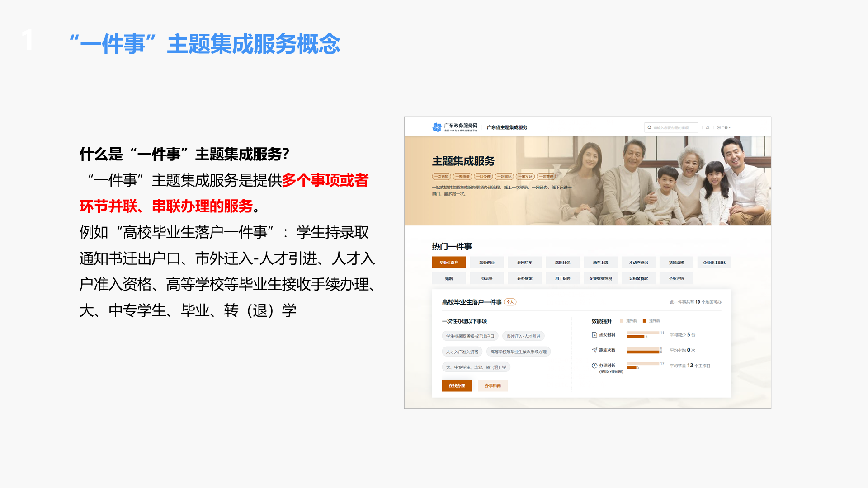Click the 广东政务服务网 pinwheel logo icon
Viewport: 868px width, 488px height.
point(437,127)
